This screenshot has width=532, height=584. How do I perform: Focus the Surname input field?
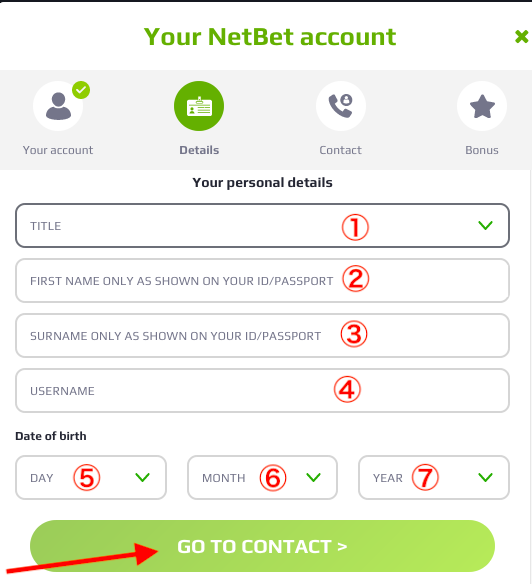point(262,336)
